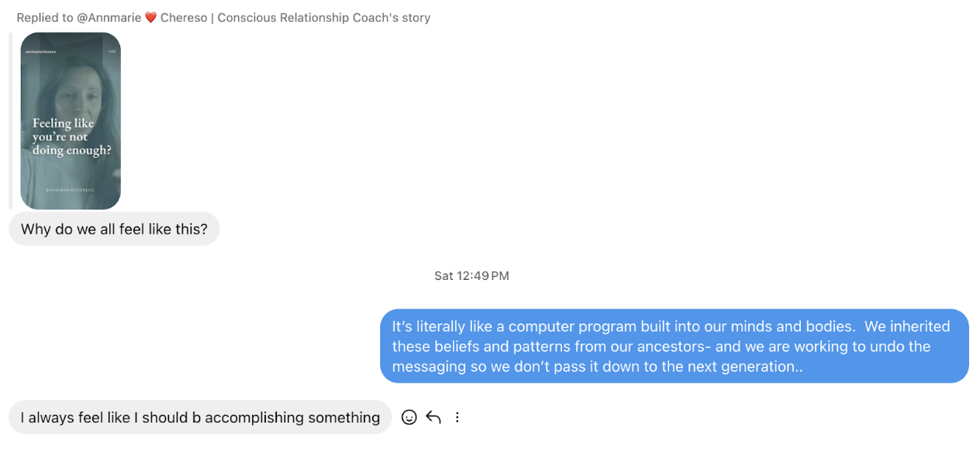Viewport: 980px width, 459px height.
Task: Click "Conscious Relationship Coach's story" text
Action: (x=323, y=18)
